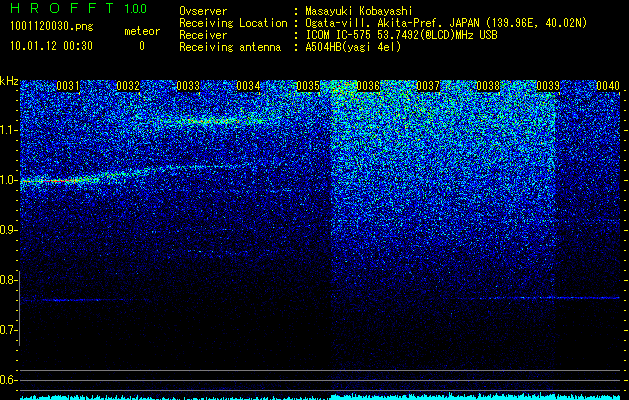
Task: Click the kHz axis unit label
Action: pos(9,81)
